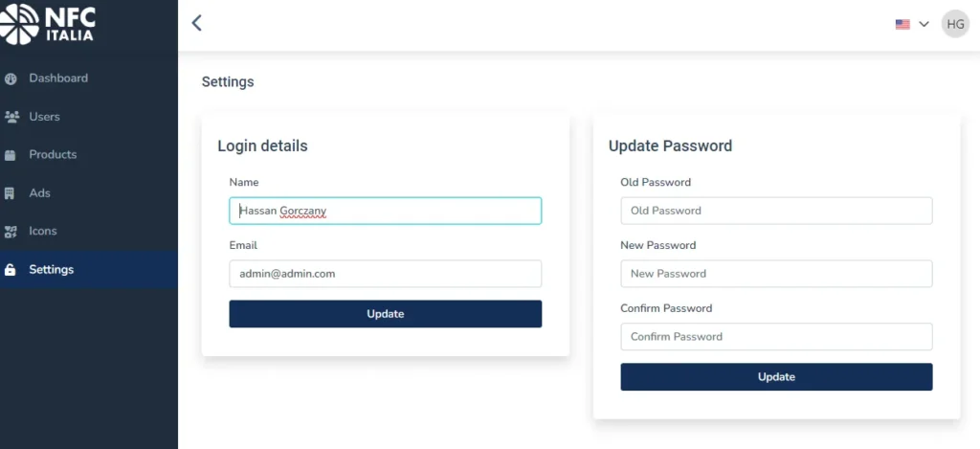Select the Confirm Password field

(x=776, y=337)
